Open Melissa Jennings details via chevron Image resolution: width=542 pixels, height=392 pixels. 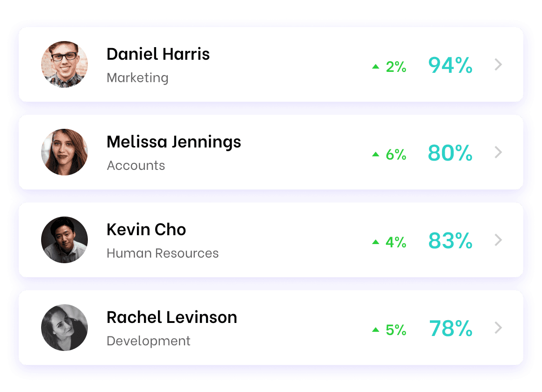tap(499, 152)
